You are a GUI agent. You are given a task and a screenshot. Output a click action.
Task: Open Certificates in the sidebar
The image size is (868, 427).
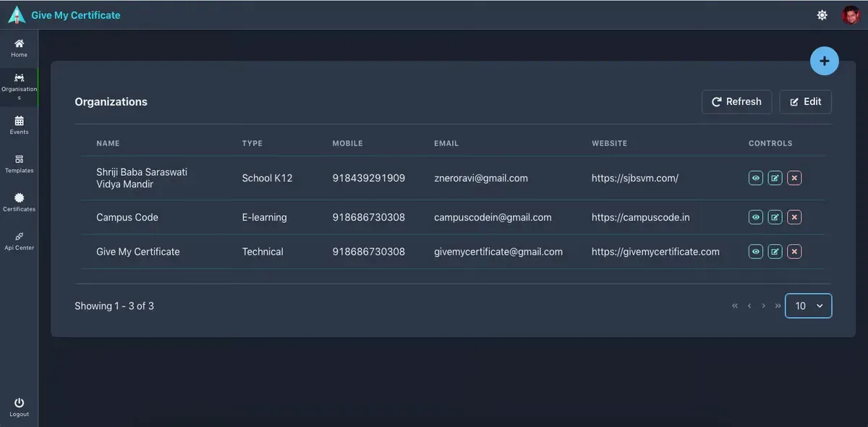pyautogui.click(x=19, y=203)
